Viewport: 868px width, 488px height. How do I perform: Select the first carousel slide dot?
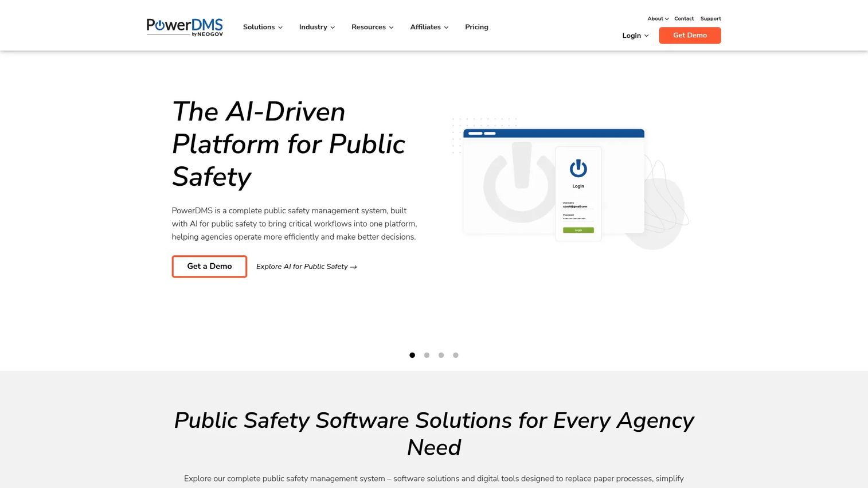pos(412,355)
